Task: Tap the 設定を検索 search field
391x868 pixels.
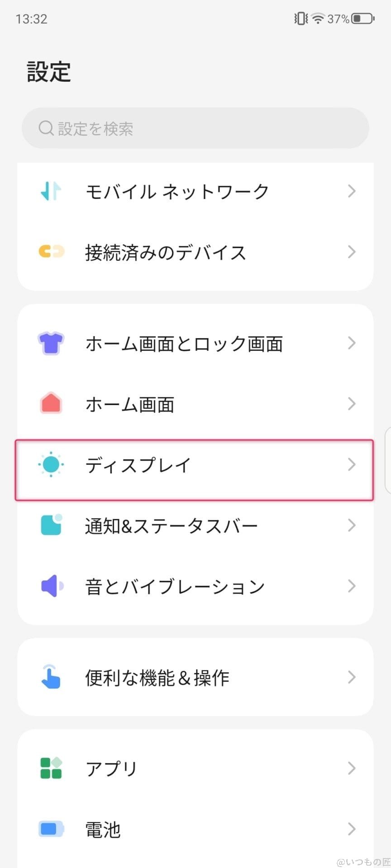Action: click(195, 128)
